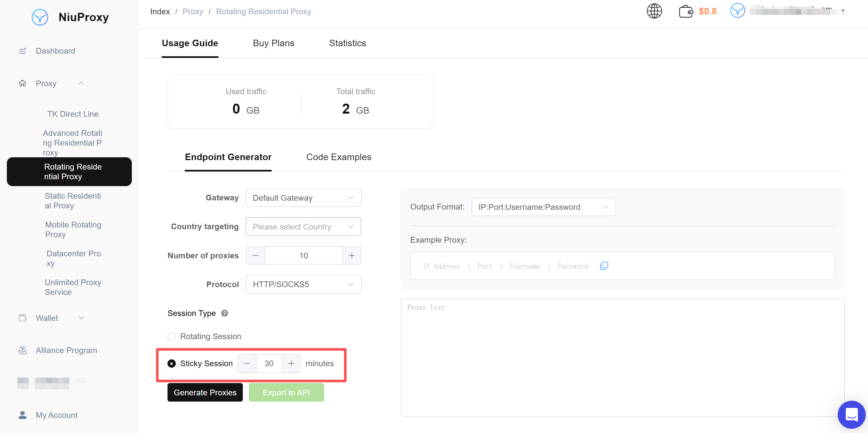This screenshot has width=868, height=433.
Task: Select Sticky Session radio button
Action: coord(171,363)
